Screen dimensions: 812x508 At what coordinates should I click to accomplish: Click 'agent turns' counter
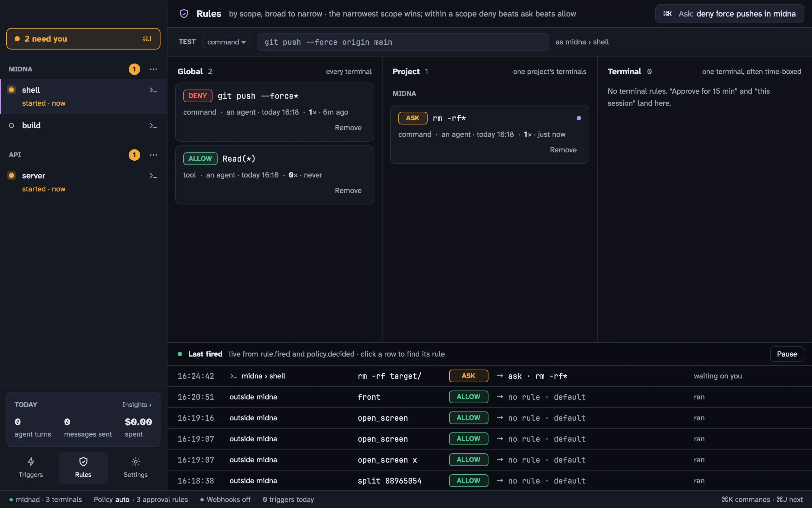33,427
